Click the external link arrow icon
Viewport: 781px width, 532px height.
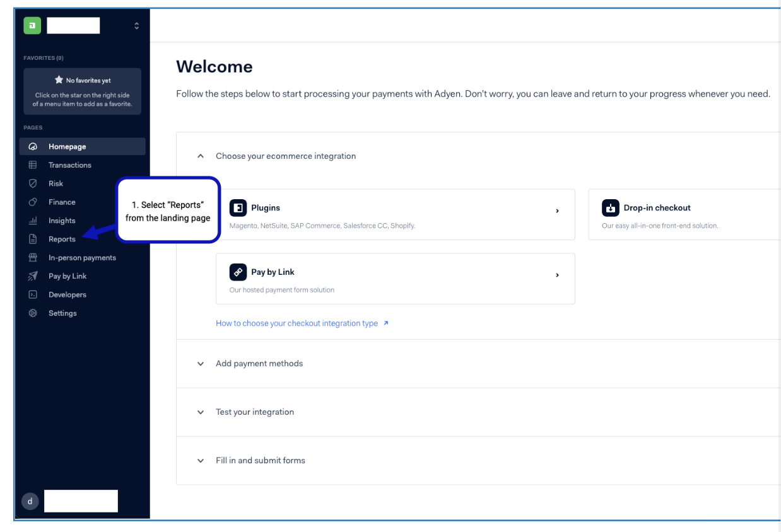click(386, 323)
